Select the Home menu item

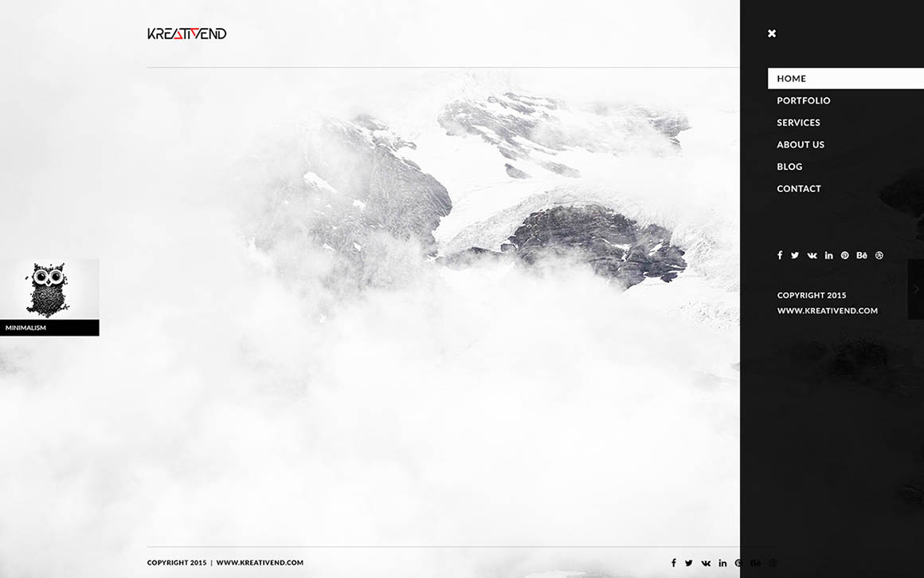pos(792,78)
